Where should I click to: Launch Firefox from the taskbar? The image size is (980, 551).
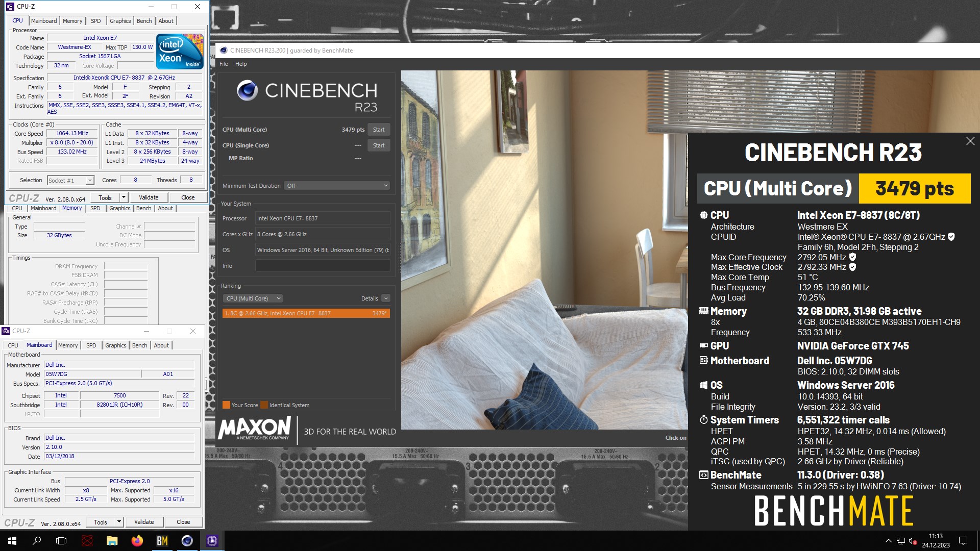pyautogui.click(x=137, y=541)
